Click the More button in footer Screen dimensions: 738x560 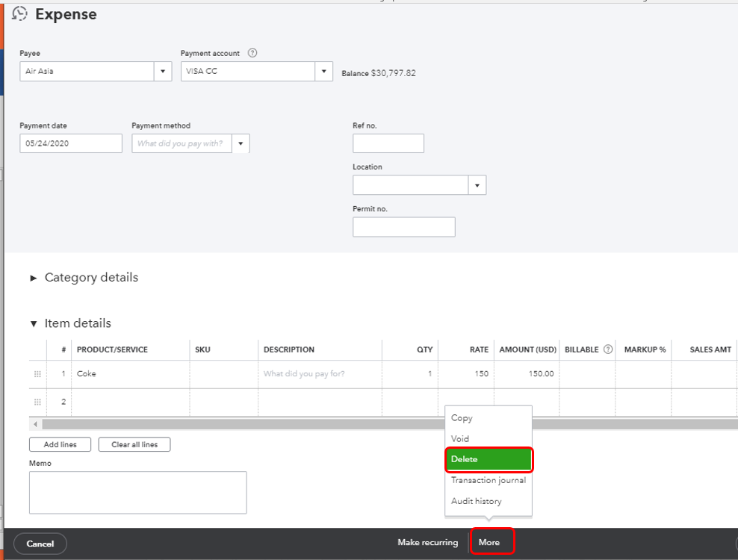coord(489,543)
